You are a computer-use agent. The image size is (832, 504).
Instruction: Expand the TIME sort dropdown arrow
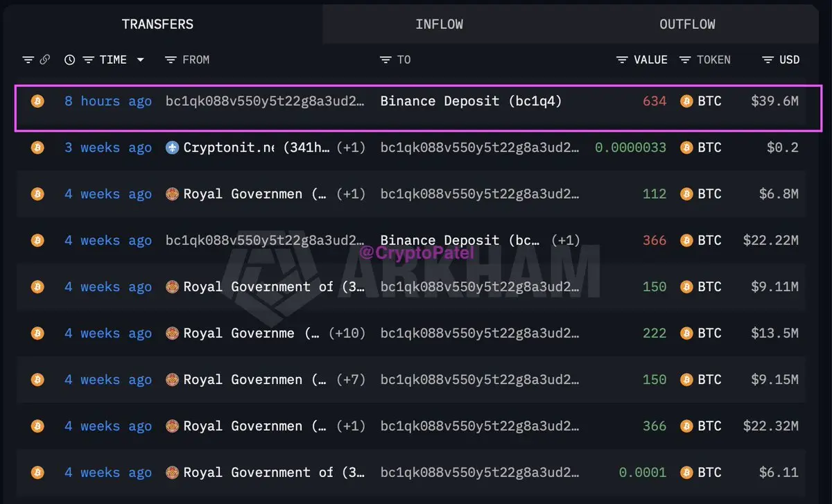(140, 60)
